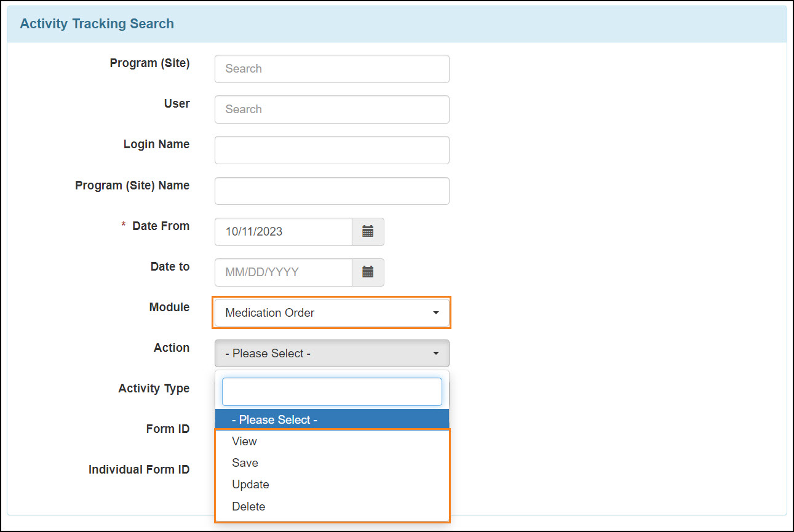
Task: Click the Activity Tracking Search heading
Action: coord(97,24)
